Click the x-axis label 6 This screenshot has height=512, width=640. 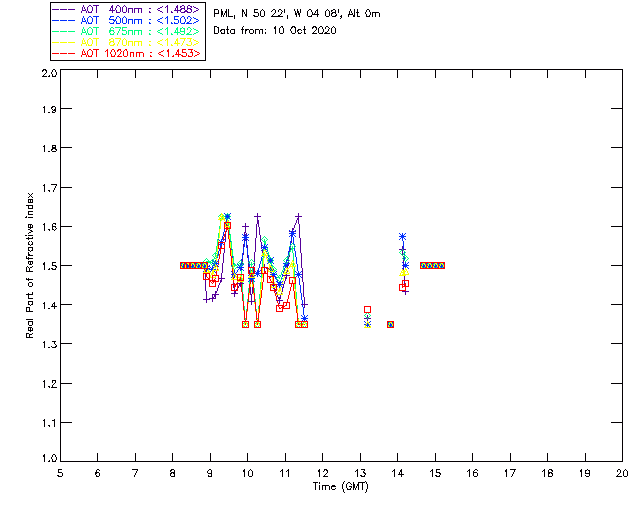coord(98,473)
